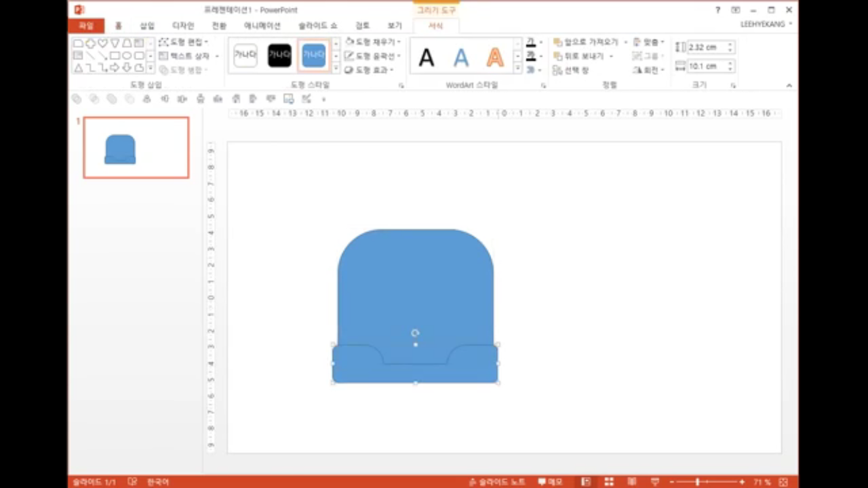Switch to the 디자인 (Design) tab
The width and height of the screenshot is (868, 488).
coord(183,26)
